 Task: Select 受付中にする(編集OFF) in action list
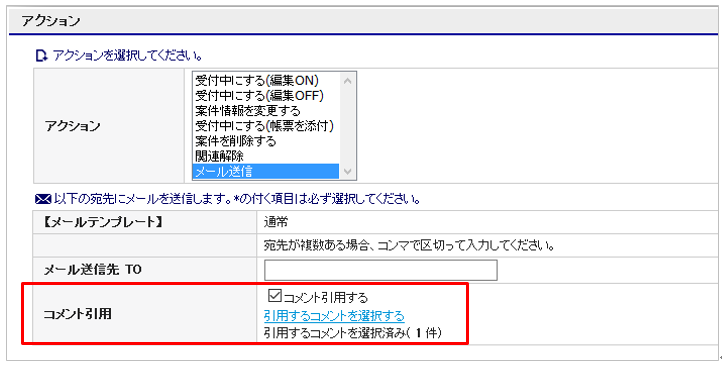[266, 96]
